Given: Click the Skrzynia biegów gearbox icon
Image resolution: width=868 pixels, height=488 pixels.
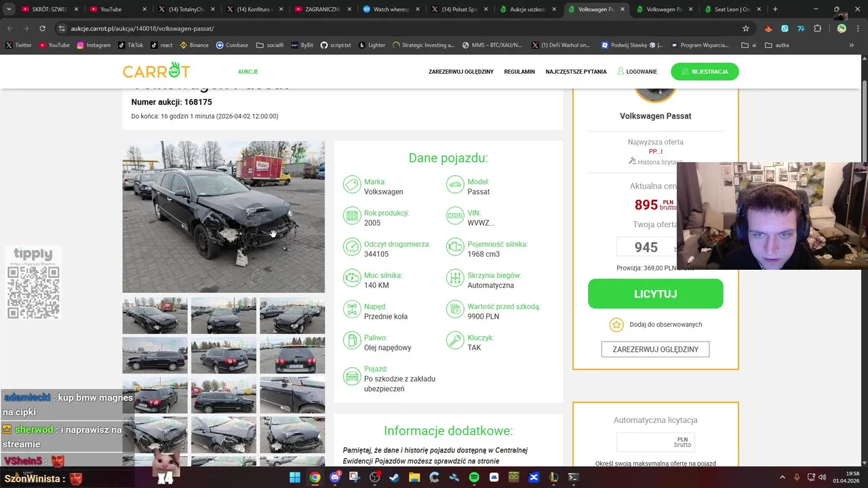Looking at the screenshot, I should (x=455, y=279).
